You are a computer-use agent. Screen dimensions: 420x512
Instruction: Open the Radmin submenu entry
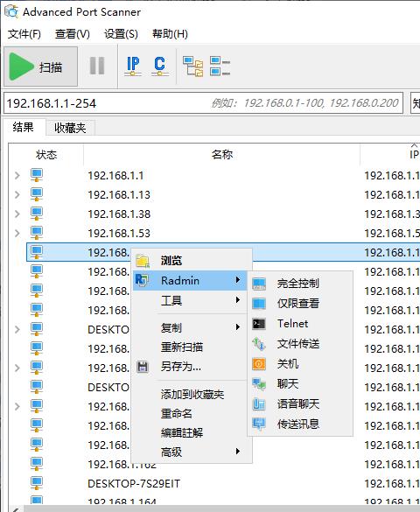pyautogui.click(x=190, y=280)
